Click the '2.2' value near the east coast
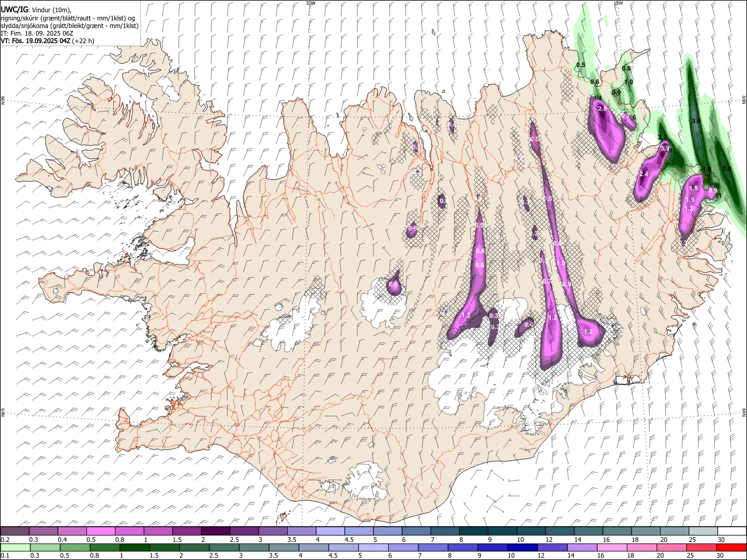Screen dimensions: 747x560 (x=662, y=138)
